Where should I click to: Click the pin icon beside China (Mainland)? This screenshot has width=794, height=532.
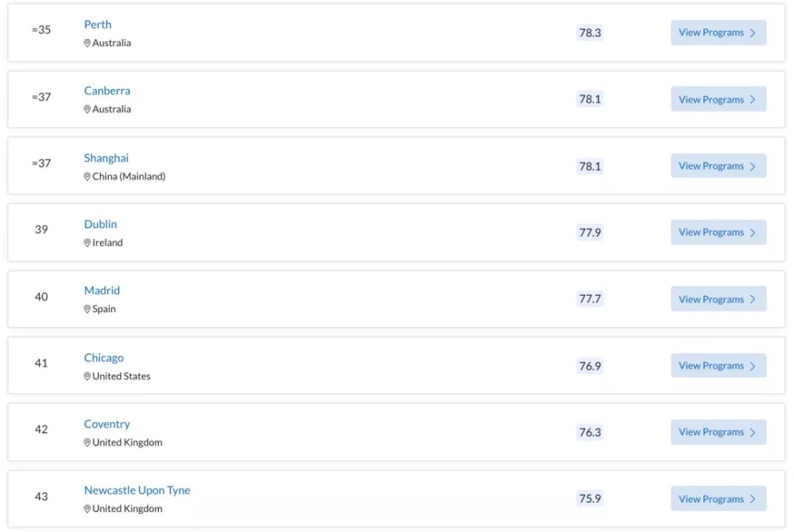tap(87, 176)
